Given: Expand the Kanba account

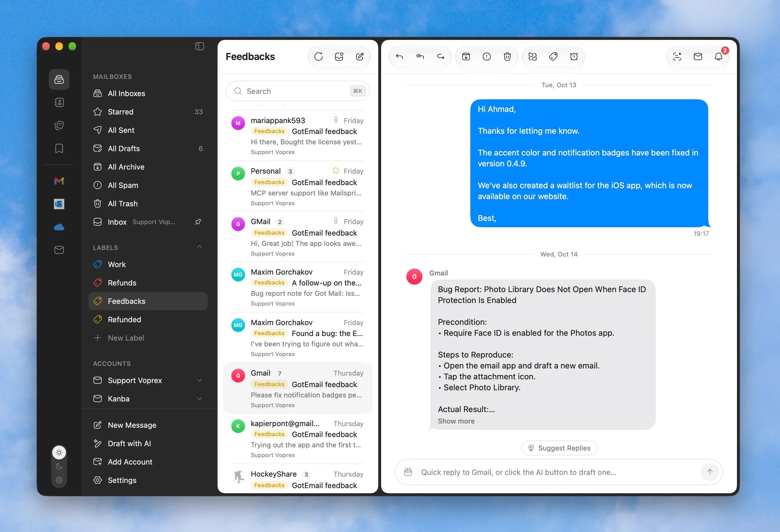Looking at the screenshot, I should (x=199, y=399).
